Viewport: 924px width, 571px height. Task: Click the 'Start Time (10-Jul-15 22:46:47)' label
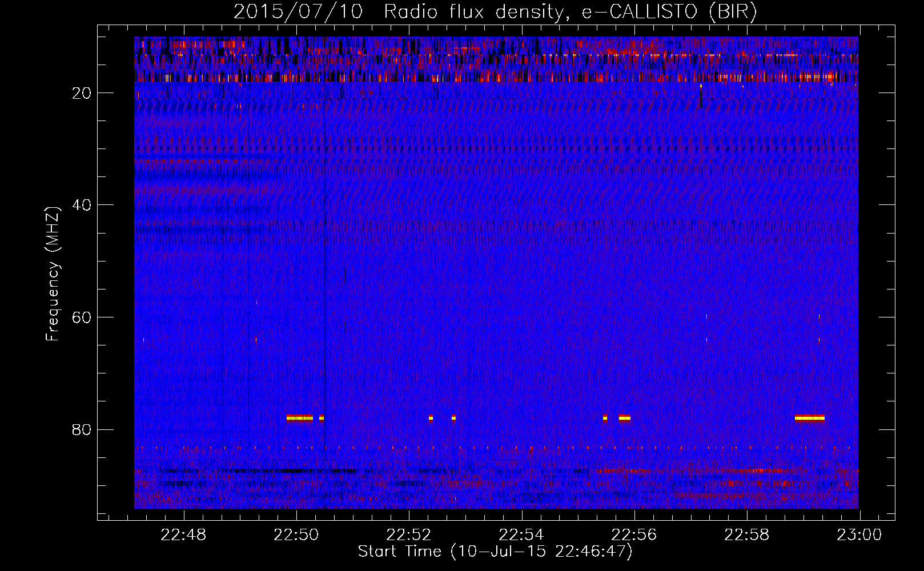pos(495,552)
